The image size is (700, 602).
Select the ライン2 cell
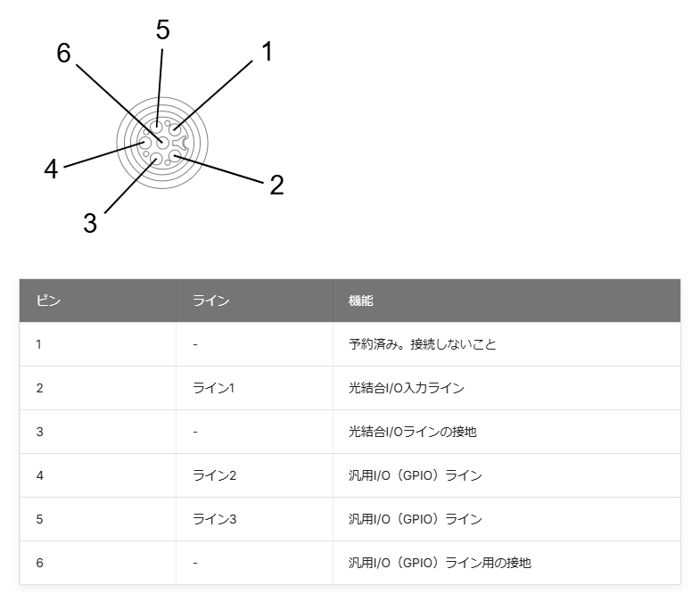coord(254,475)
